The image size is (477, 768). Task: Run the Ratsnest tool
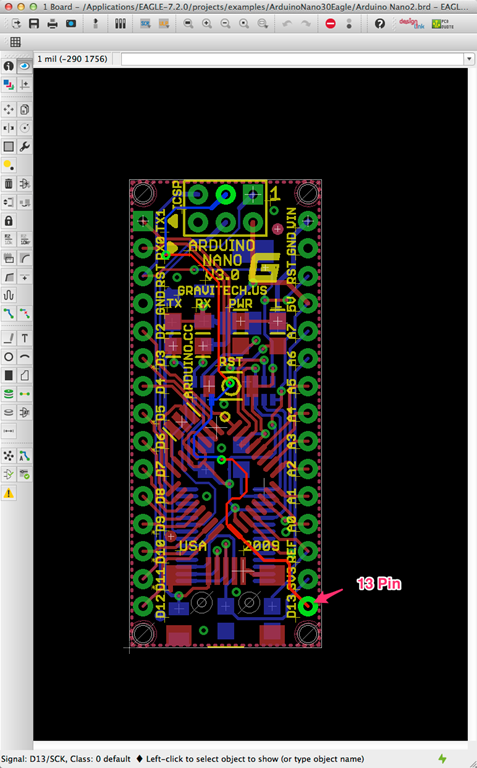9,456
